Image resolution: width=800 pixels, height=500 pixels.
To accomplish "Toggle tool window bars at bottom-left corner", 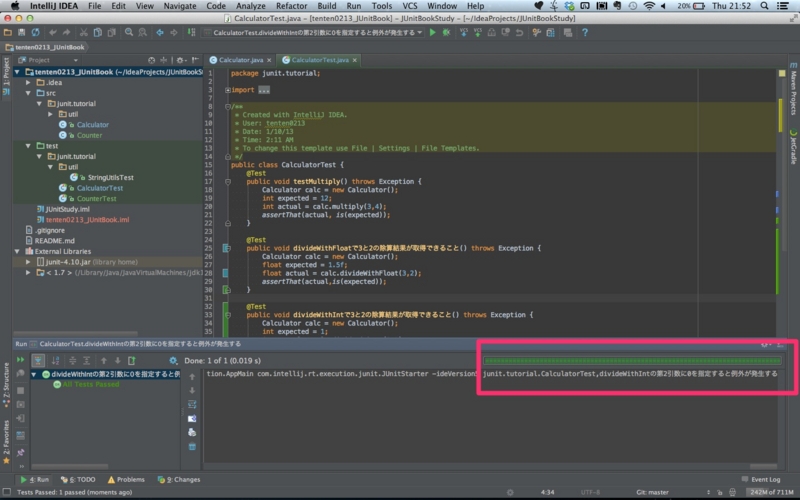I will 7,492.
